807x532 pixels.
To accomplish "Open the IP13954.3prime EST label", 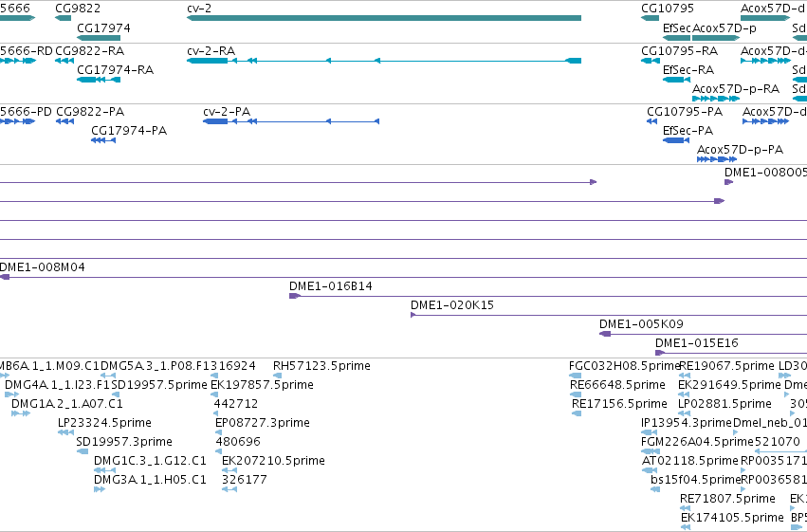I will click(x=687, y=423).
